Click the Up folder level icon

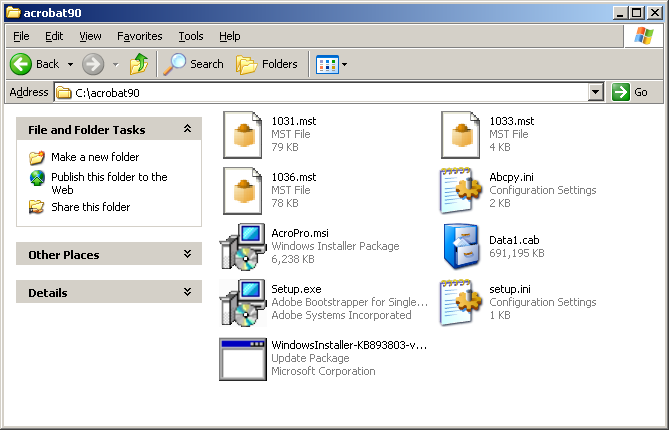pyautogui.click(x=139, y=64)
